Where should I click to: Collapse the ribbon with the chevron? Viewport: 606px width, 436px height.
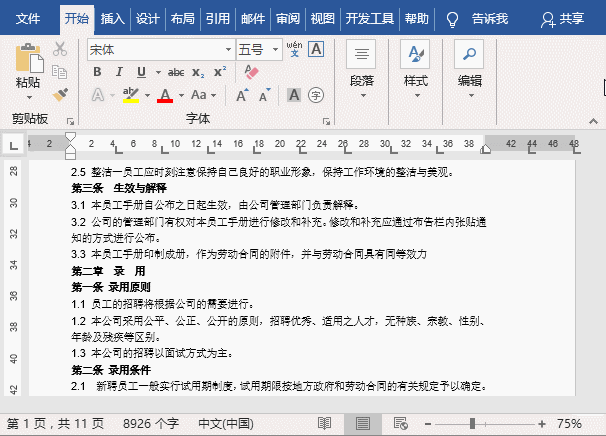pos(593,121)
